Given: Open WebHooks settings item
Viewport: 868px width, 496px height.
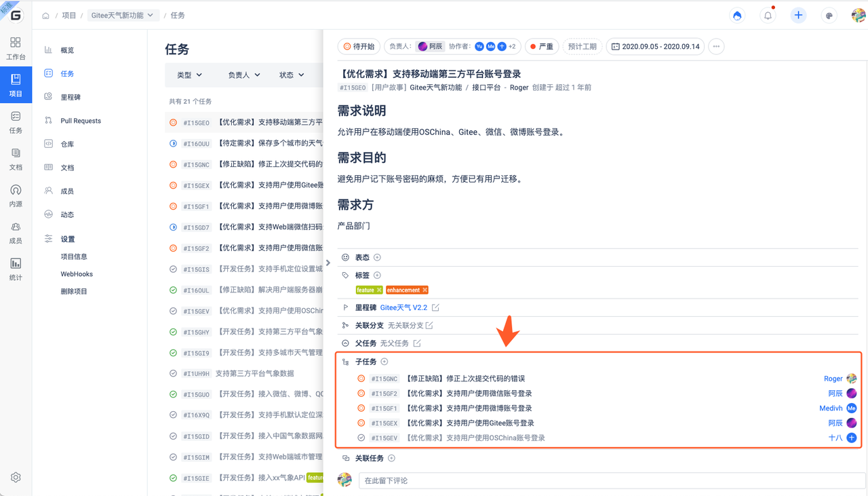Looking at the screenshot, I should (77, 274).
